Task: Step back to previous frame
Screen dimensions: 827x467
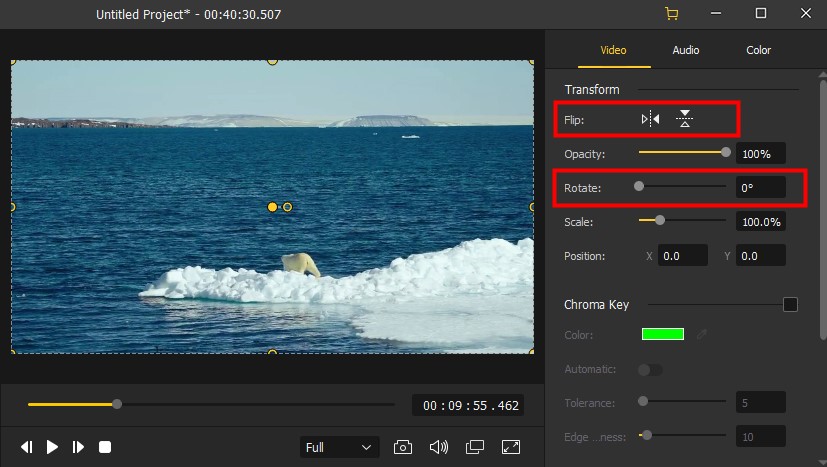Action: coord(26,447)
